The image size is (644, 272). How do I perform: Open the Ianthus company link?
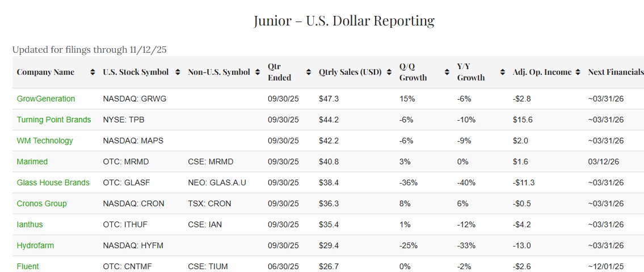click(x=30, y=224)
